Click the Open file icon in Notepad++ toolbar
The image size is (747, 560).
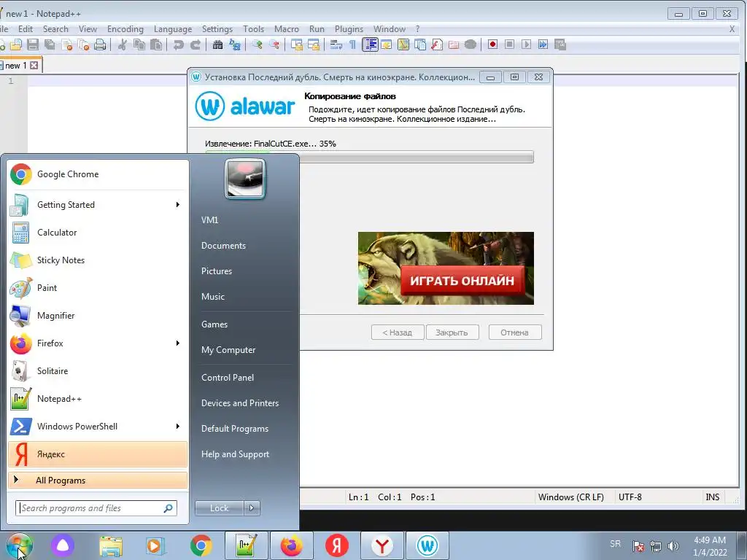pyautogui.click(x=16, y=44)
